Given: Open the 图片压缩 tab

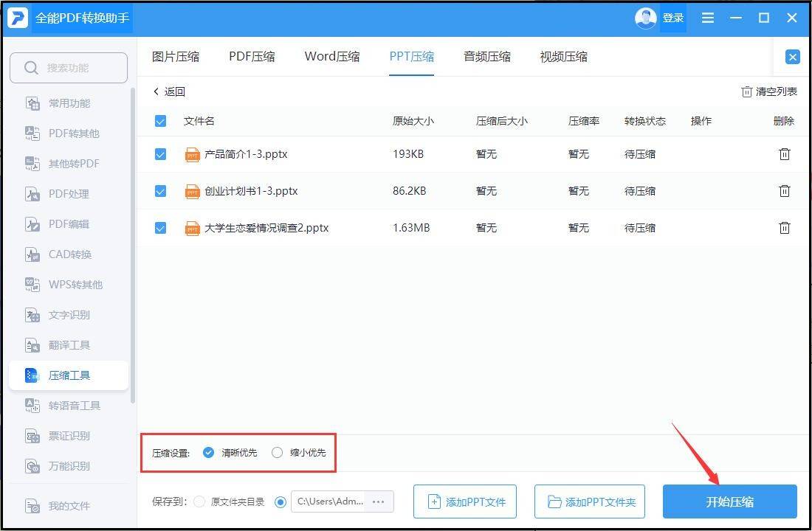Looking at the screenshot, I should [x=176, y=56].
